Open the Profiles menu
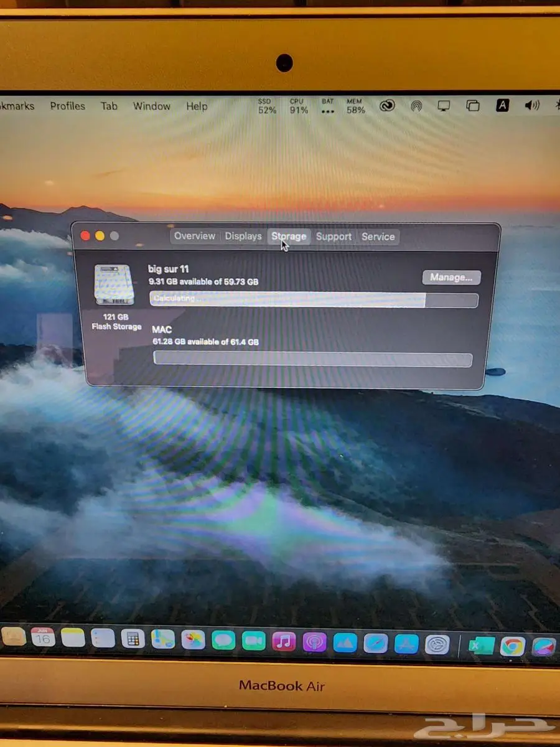Image resolution: width=560 pixels, height=747 pixels. tap(68, 106)
